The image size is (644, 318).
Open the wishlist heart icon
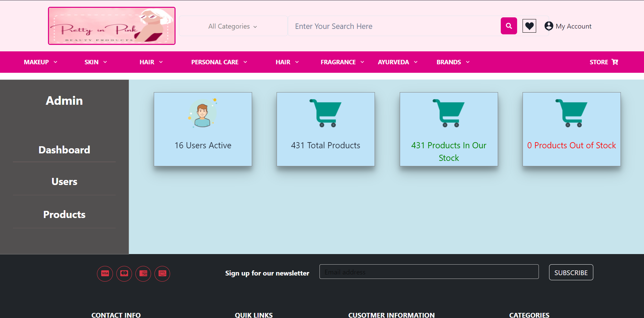(529, 26)
